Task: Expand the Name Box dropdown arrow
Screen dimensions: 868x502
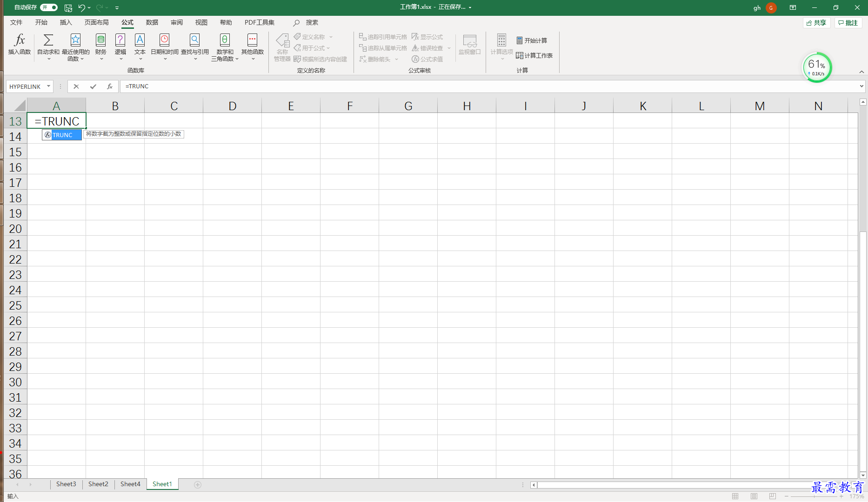Action: point(48,86)
